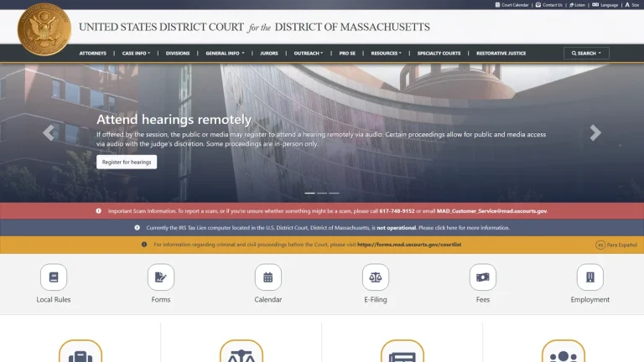Expand the General Info dropdown menu
This screenshot has width=644, height=362.
pyautogui.click(x=225, y=54)
